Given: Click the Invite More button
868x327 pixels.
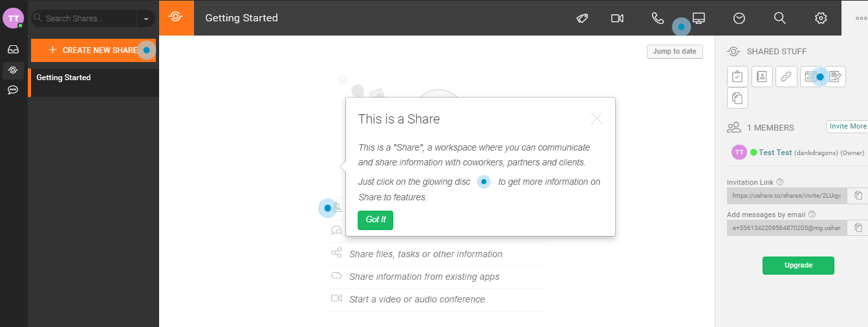Looking at the screenshot, I should [847, 126].
